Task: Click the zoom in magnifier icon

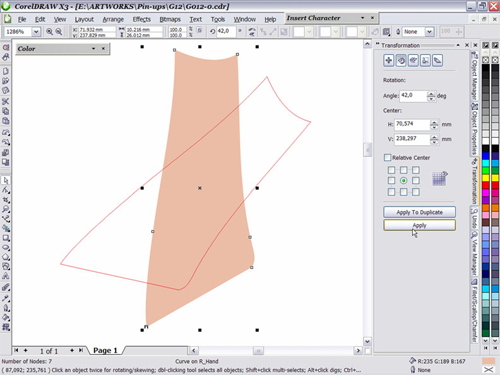Action: click(x=49, y=32)
